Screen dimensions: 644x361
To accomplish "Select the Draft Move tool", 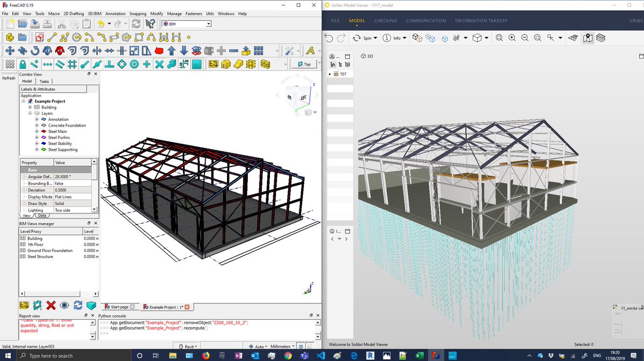I will pos(9,51).
